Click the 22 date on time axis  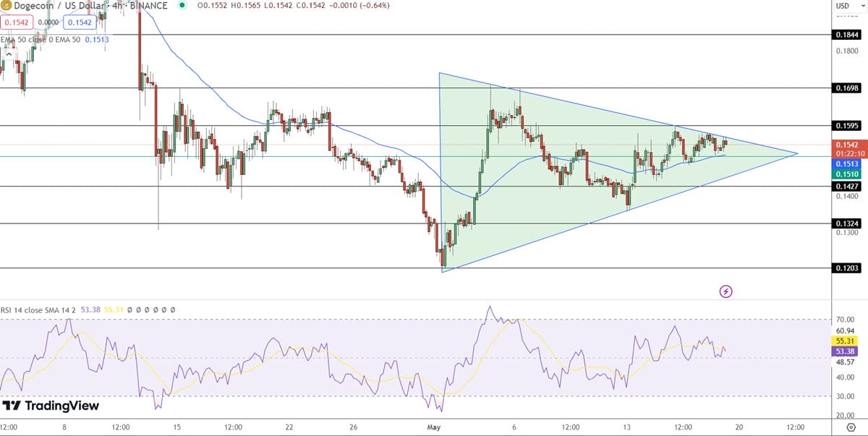click(289, 427)
